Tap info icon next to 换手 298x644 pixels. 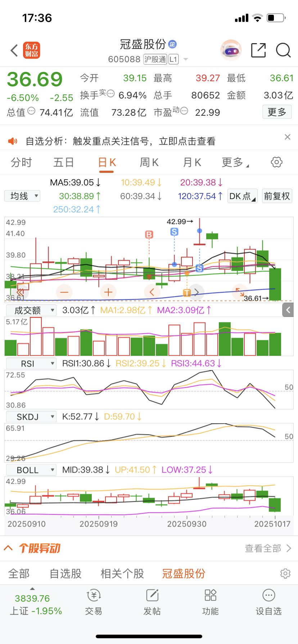(x=110, y=93)
